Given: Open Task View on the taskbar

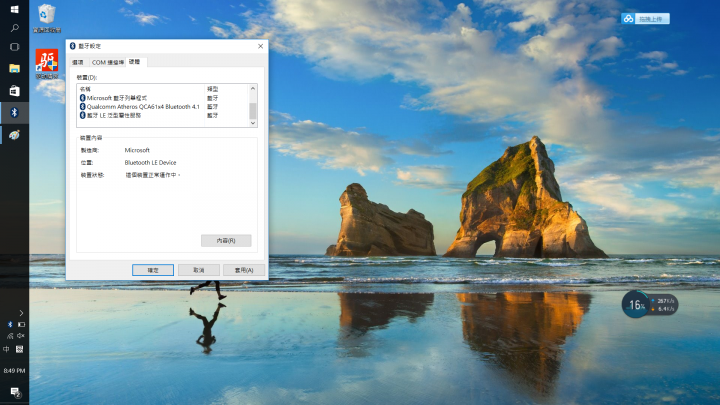Looking at the screenshot, I should point(14,47).
